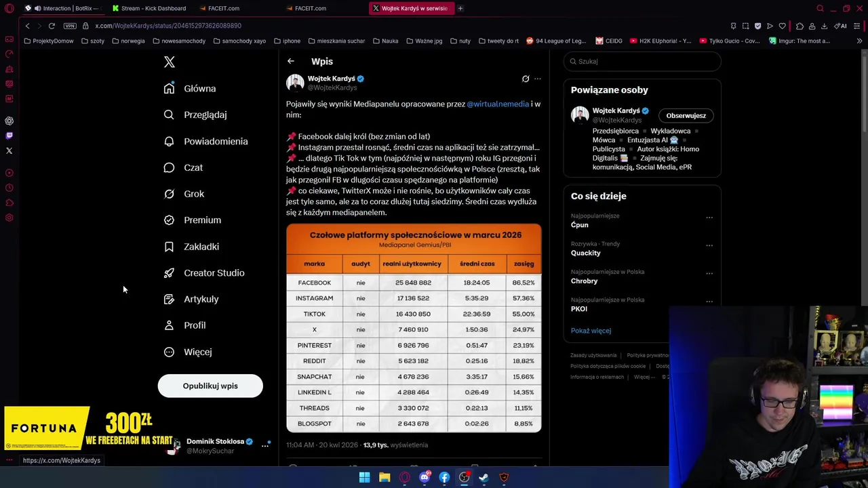Click browser back navigation arrow
Viewport: 868px width, 488px height.
pos(27,26)
